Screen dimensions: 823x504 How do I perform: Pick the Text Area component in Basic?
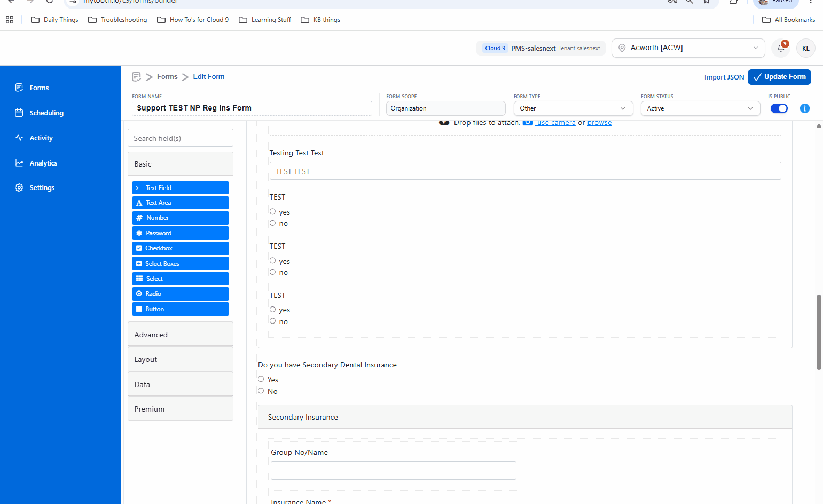[181, 203]
